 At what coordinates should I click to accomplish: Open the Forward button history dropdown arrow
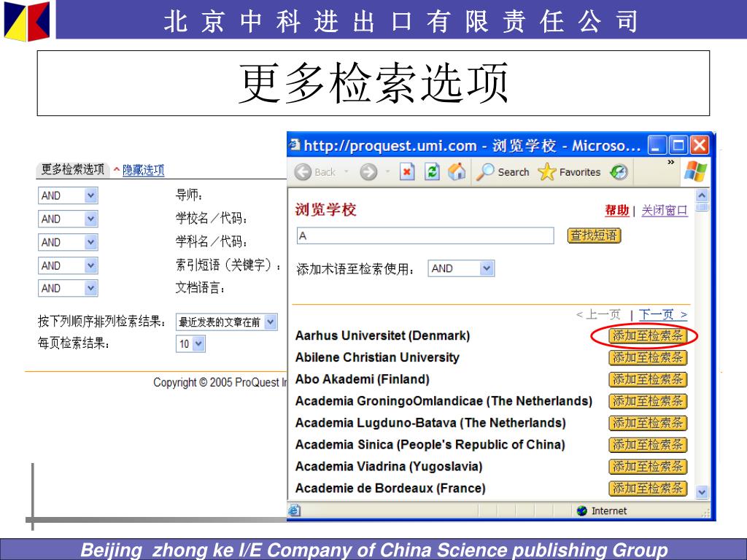coord(388,171)
